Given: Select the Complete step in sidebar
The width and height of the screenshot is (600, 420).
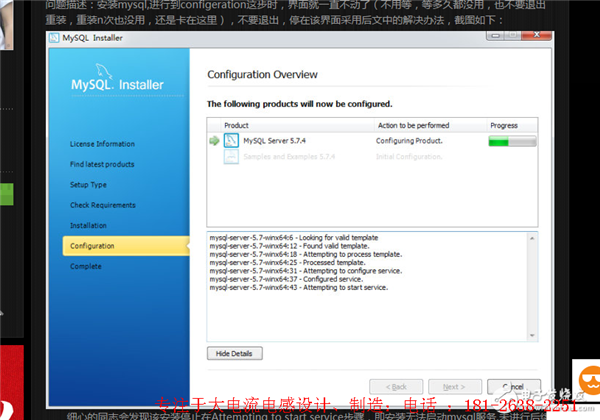Looking at the screenshot, I should tap(86, 266).
